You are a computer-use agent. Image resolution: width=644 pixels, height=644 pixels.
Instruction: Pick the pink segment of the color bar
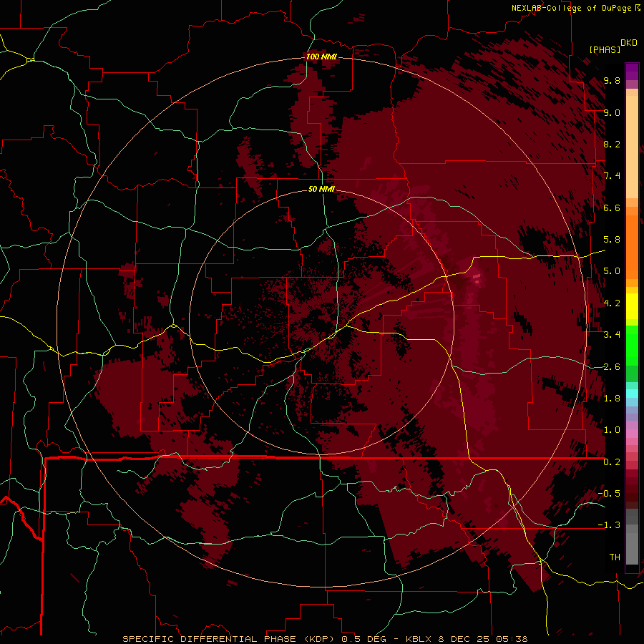(x=632, y=434)
